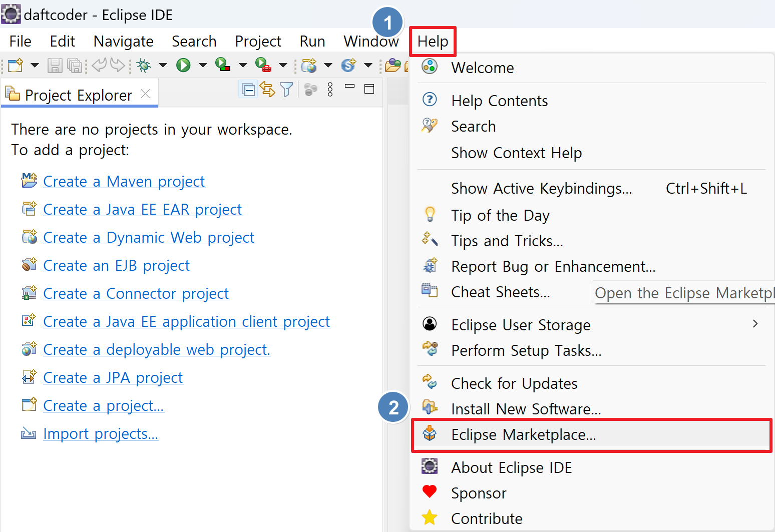
Task: Click Create an EJB project link
Action: [x=117, y=265]
